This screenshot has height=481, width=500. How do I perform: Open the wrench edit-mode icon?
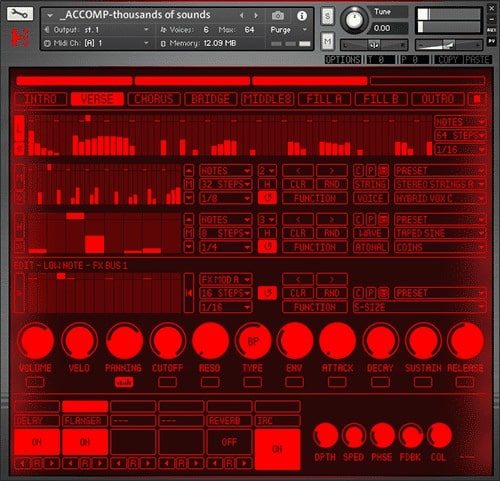click(x=20, y=14)
